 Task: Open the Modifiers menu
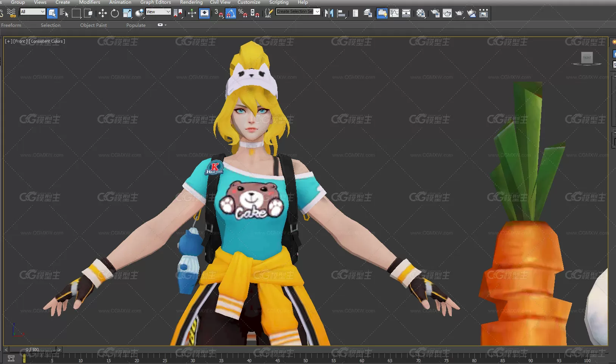click(x=90, y=2)
